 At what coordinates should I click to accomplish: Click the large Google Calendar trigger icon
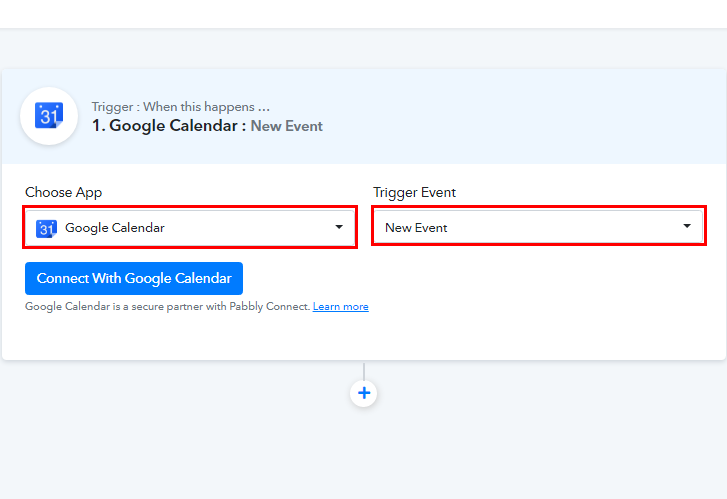tap(49, 116)
